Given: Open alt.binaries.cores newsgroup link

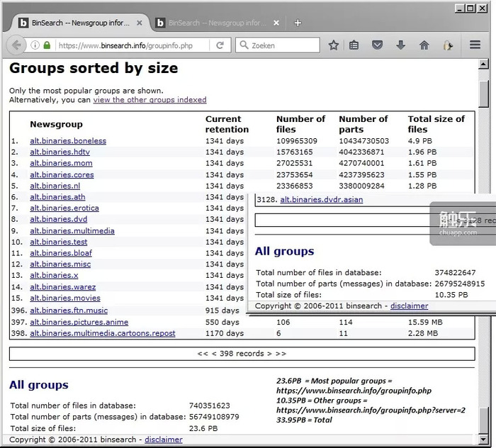Looking at the screenshot, I should coord(62,174).
